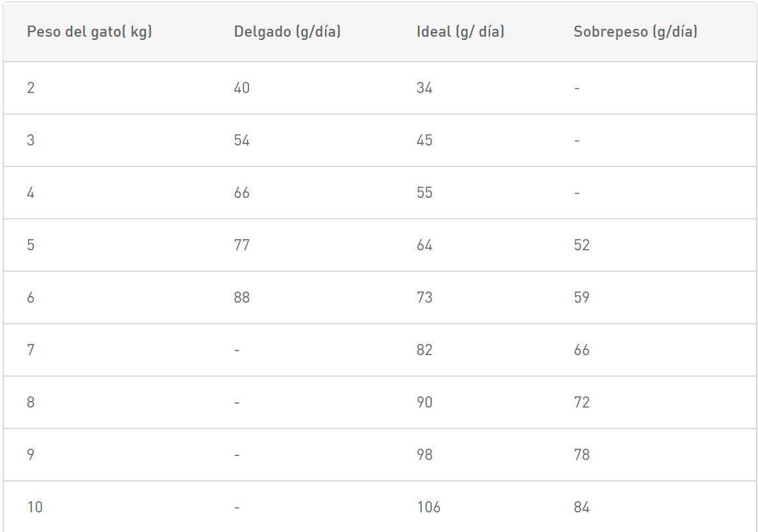
Task: Click the 'Sobrepeso (g/día)' column header
Action: (x=635, y=32)
